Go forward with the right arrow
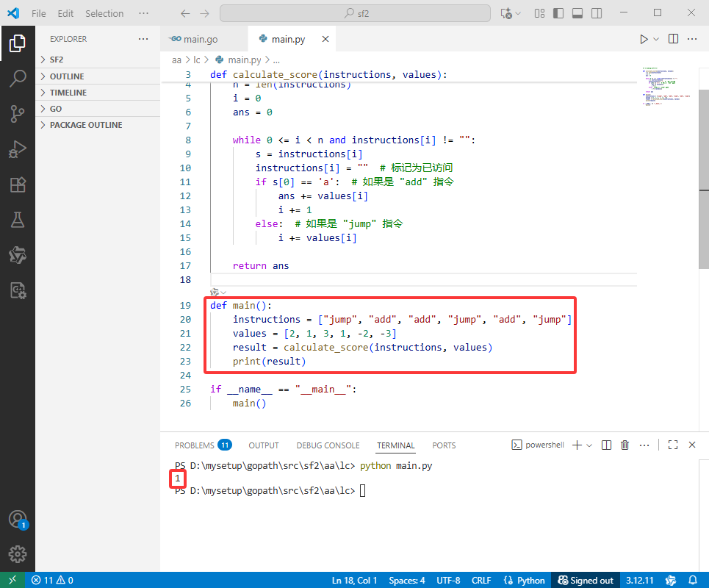The width and height of the screenshot is (709, 588). coord(205,13)
